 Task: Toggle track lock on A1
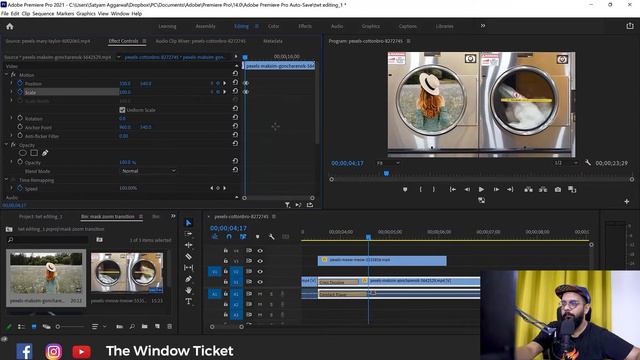(225, 294)
